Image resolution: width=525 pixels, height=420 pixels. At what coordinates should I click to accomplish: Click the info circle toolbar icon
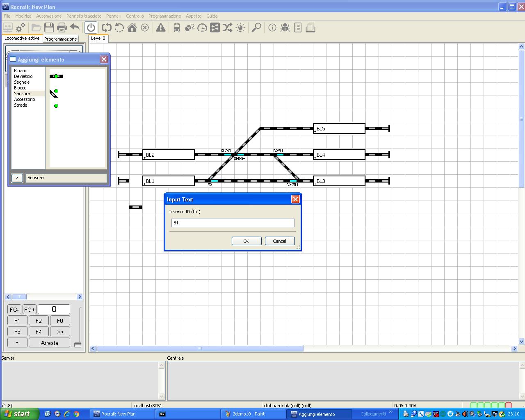[x=272, y=27]
